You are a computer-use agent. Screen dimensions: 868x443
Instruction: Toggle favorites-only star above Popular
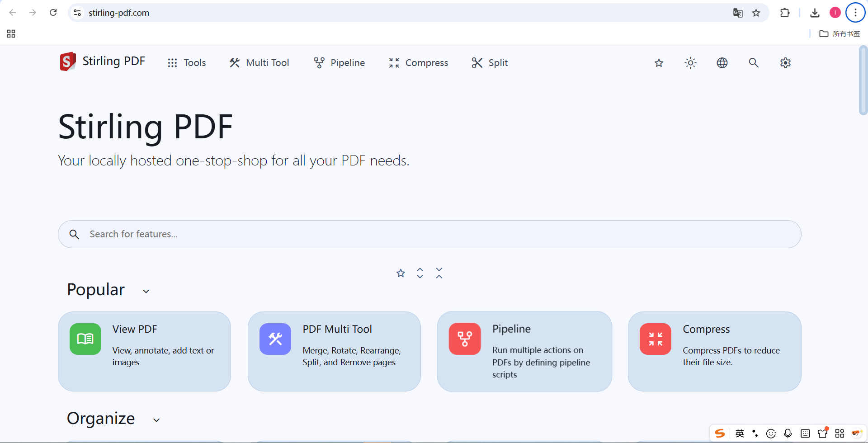coord(401,273)
